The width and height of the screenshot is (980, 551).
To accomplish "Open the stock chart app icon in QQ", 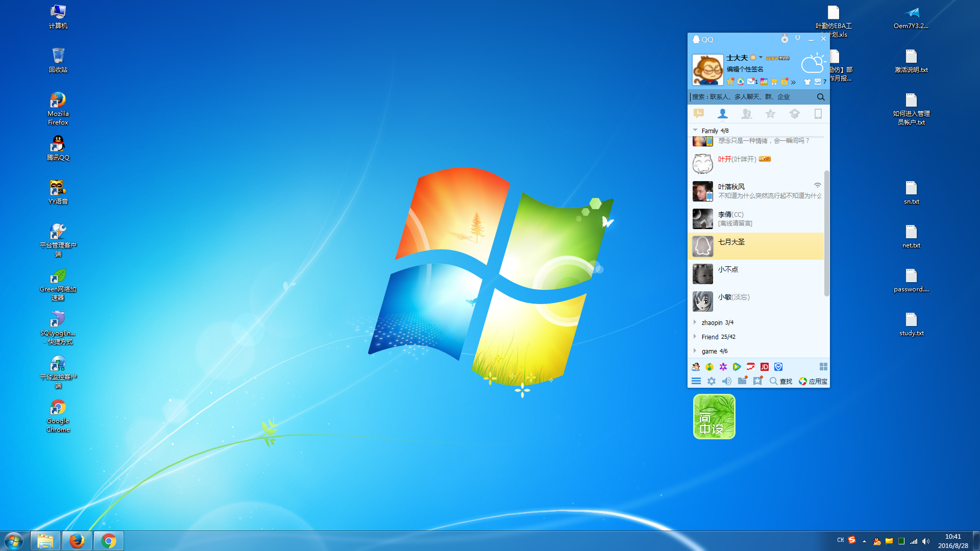I will (750, 367).
